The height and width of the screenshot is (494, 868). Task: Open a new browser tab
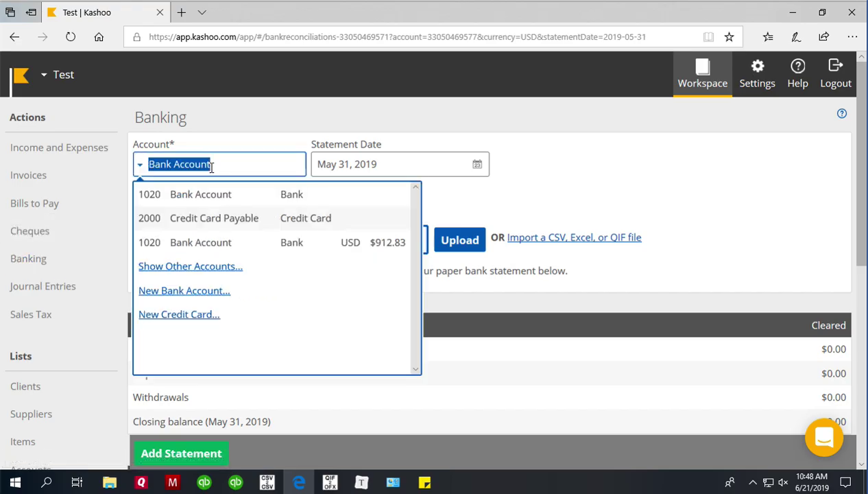click(x=181, y=12)
